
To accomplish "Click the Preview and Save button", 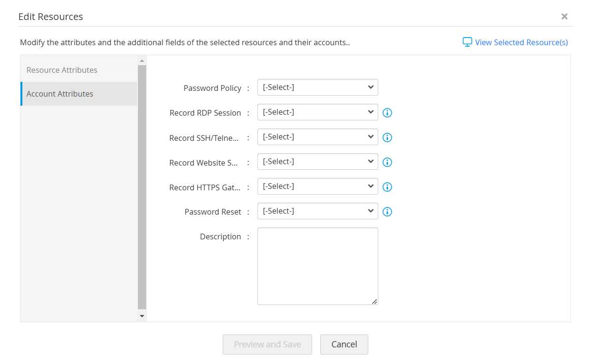I will (x=267, y=344).
